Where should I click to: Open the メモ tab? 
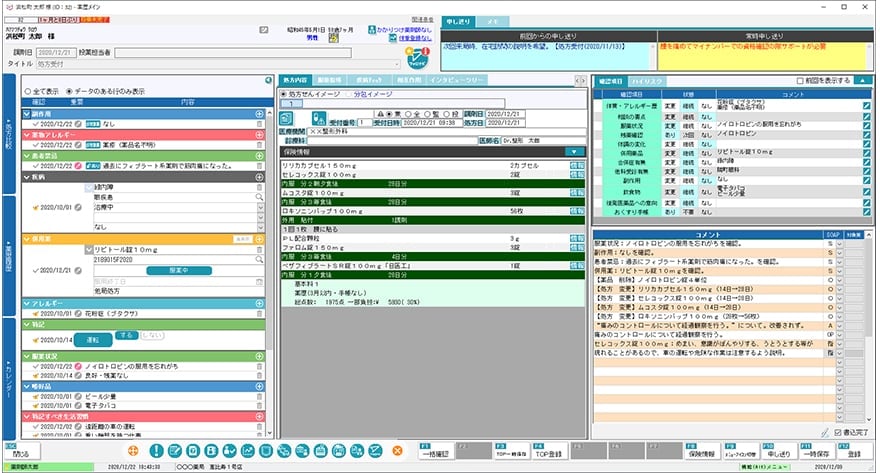click(493, 21)
